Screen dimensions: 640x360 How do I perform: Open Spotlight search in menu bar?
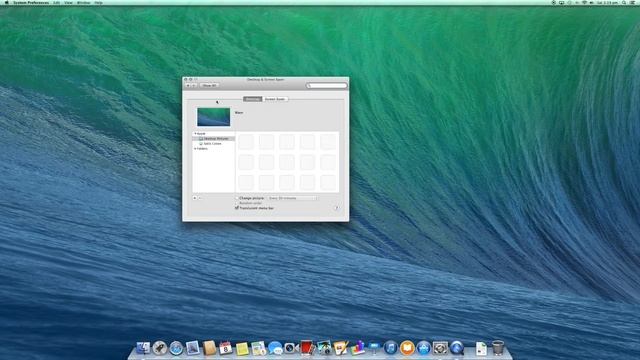[x=624, y=2]
